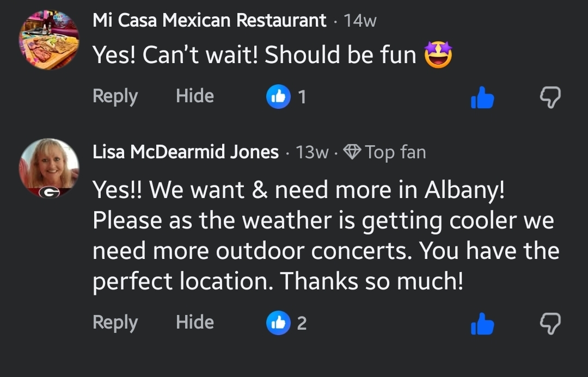Open Lisa McDearmid Jones profile name
Screen dimensions: 588x377
pyautogui.click(x=186, y=152)
